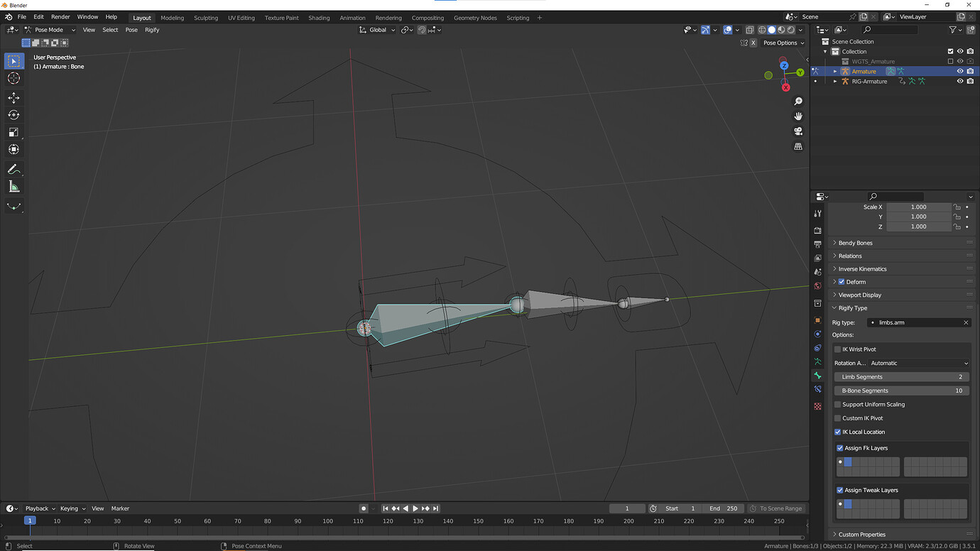Select Armature in the outliner
This screenshot has width=980, height=551.
pyautogui.click(x=864, y=71)
